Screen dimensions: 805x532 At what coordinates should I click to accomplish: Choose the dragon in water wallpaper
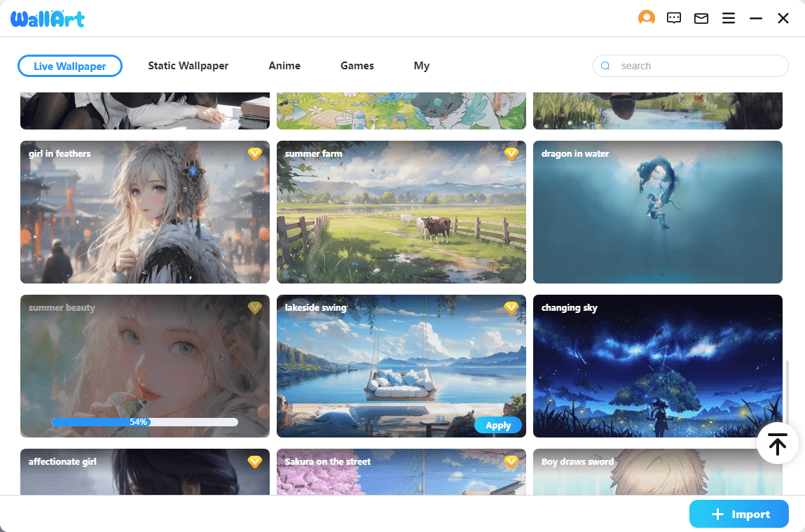[658, 212]
